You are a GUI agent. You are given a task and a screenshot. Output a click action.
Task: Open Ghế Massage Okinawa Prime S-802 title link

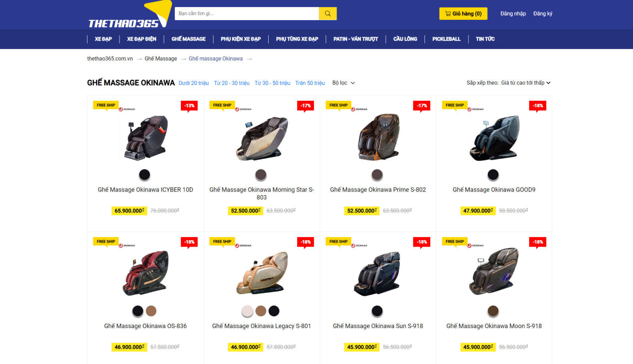tap(378, 190)
